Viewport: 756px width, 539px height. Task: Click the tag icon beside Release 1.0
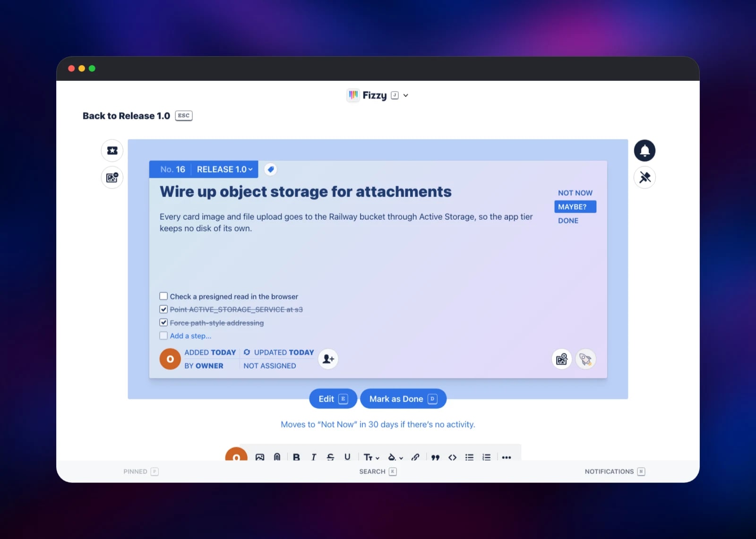click(x=270, y=169)
